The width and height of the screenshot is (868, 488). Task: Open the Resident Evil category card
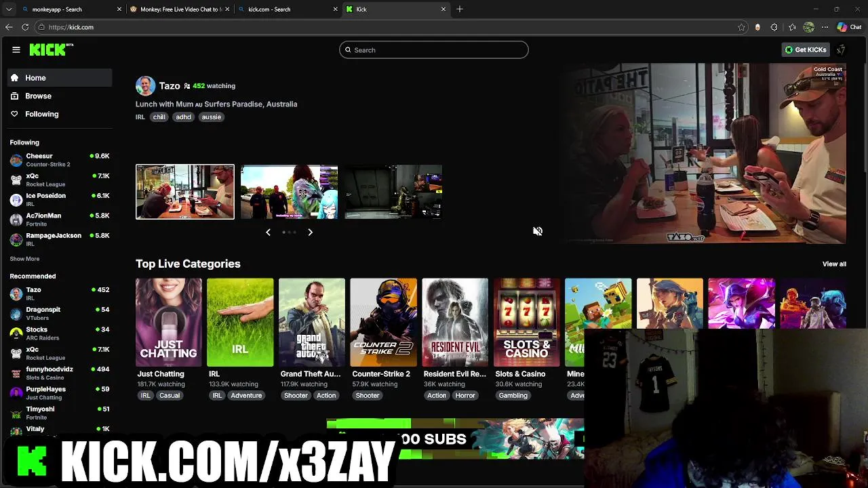tap(455, 323)
